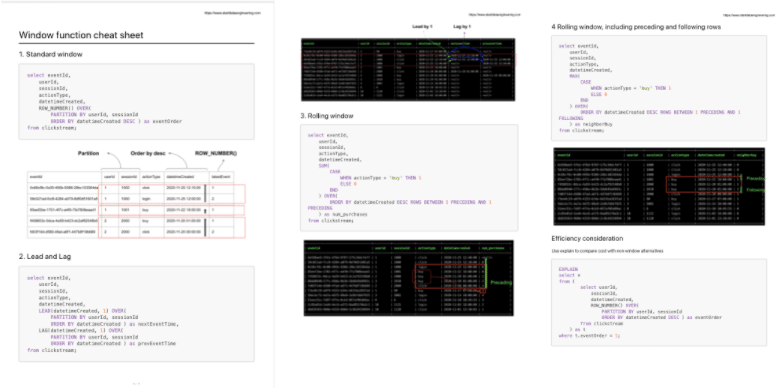Click the 'Window function cheat sheet' title
Viewport: 780px width, 390px height.
[x=81, y=35]
